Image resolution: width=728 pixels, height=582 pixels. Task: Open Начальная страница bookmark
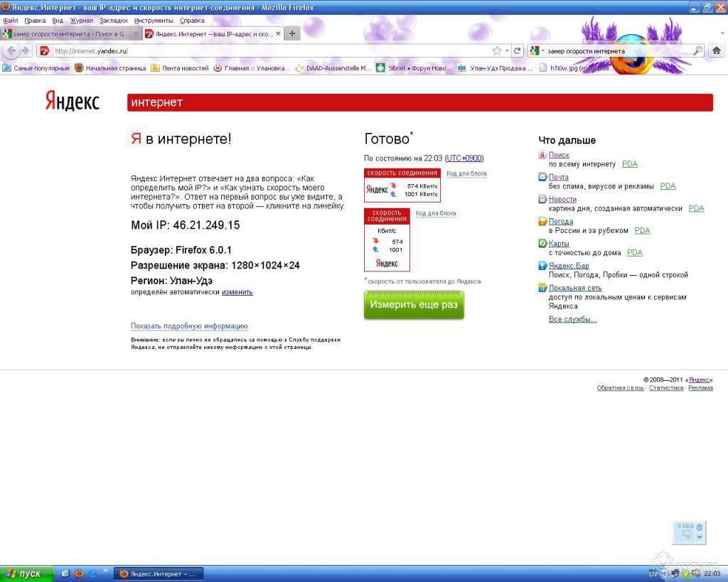click(x=110, y=68)
